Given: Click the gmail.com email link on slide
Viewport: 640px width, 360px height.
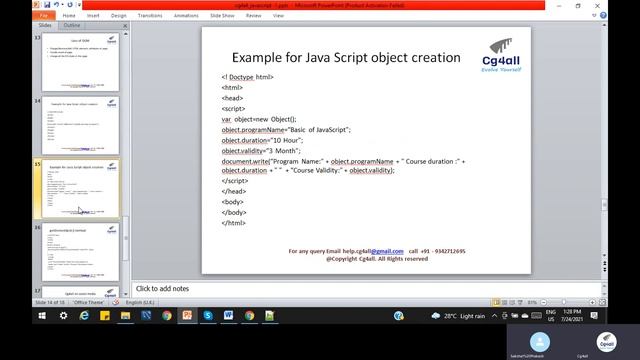Looking at the screenshot, I should (387, 251).
